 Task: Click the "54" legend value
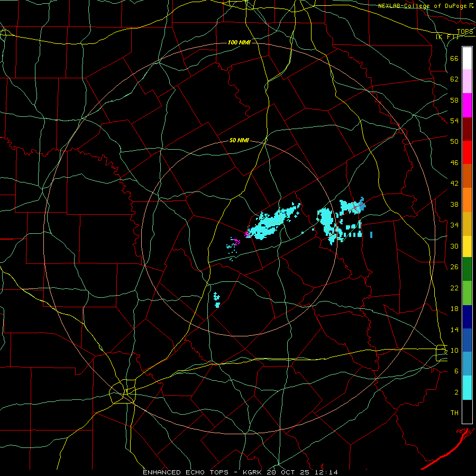pos(454,121)
